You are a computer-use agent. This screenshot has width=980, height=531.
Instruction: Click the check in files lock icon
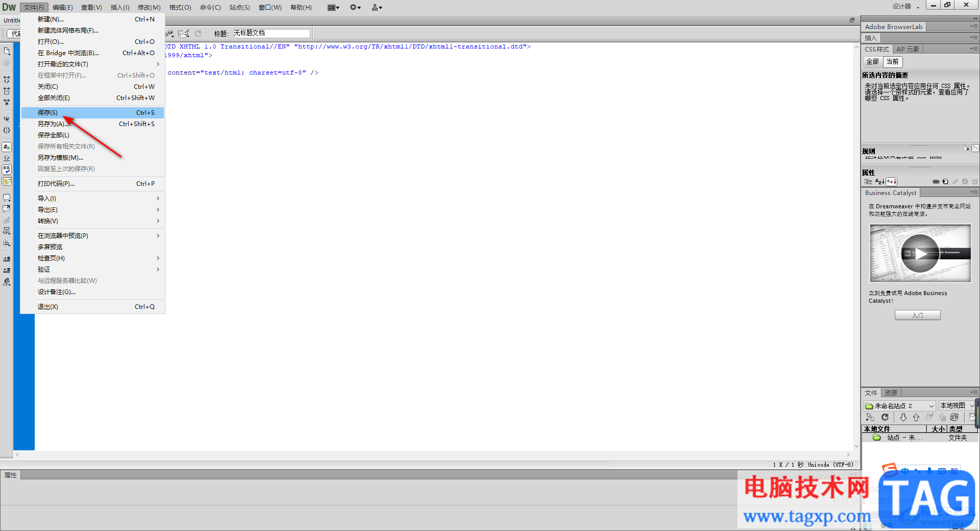pyautogui.click(x=942, y=418)
